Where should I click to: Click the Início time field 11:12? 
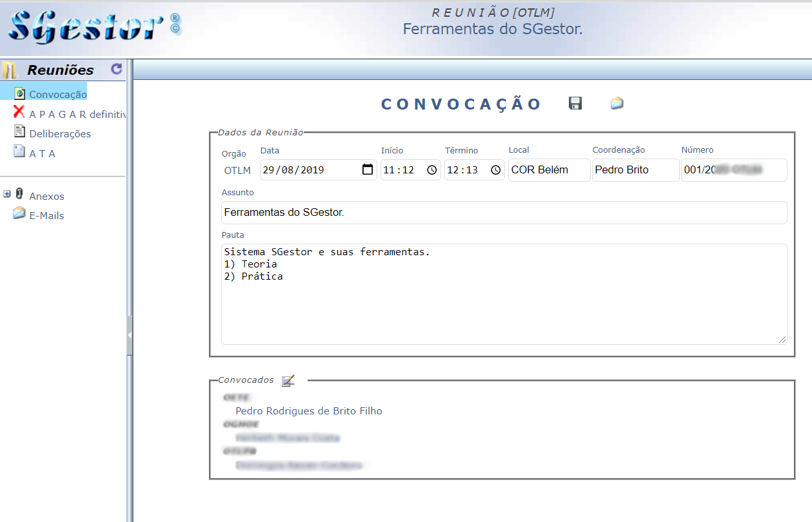pyautogui.click(x=411, y=170)
